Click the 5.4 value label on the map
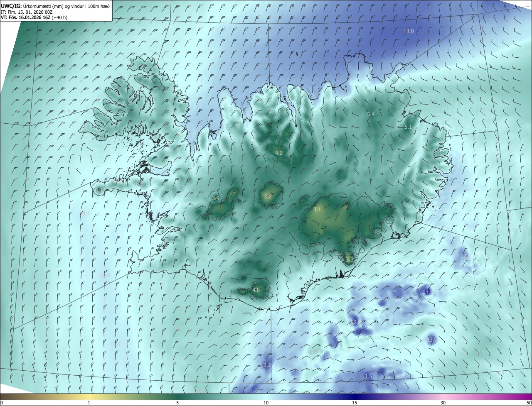The width and height of the screenshot is (532, 406). pyautogui.click(x=371, y=114)
